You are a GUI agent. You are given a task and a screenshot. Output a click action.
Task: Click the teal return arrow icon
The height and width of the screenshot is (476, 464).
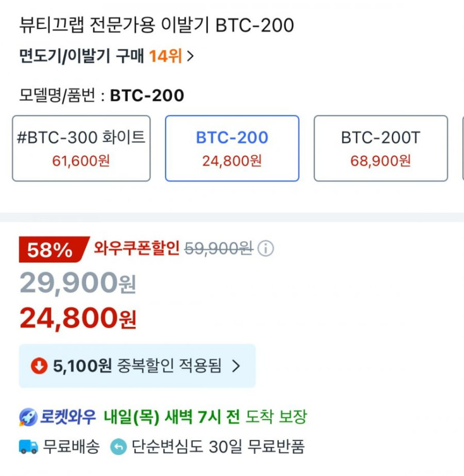[x=118, y=446]
